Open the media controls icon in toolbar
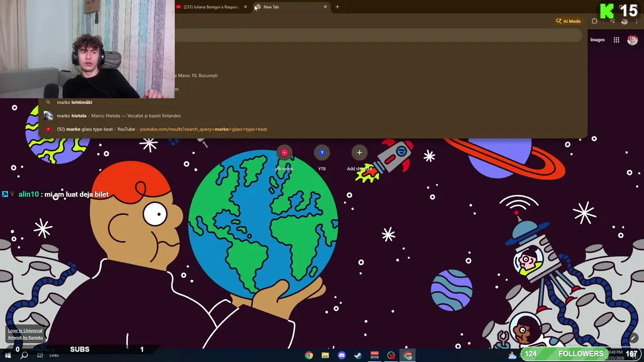This screenshot has height=362, width=644. [x=612, y=21]
